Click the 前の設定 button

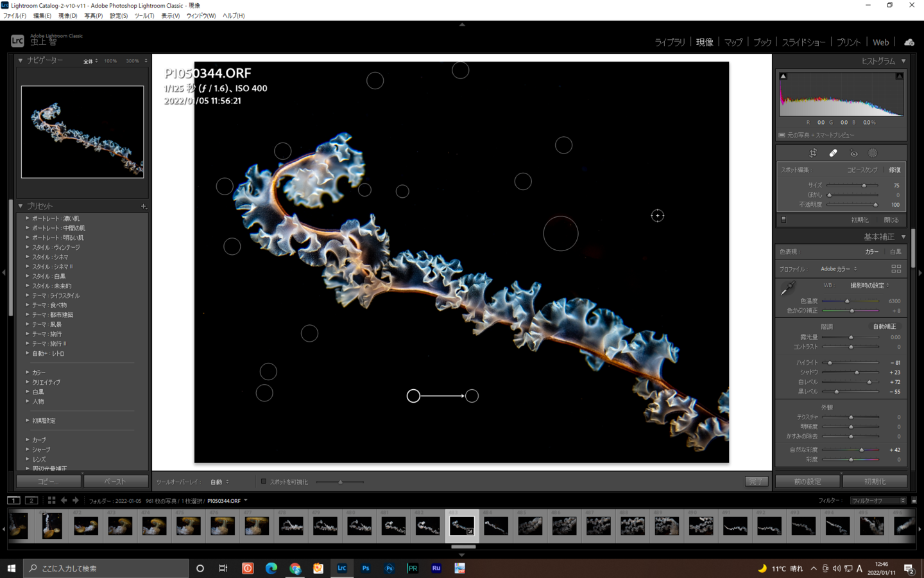point(807,481)
